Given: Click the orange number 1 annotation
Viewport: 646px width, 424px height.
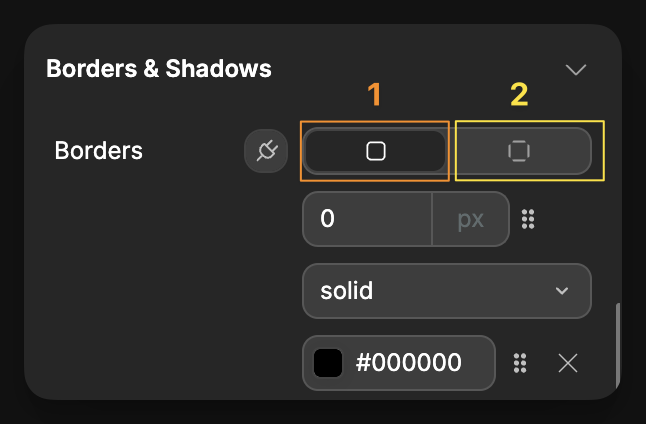Looking at the screenshot, I should tap(375, 95).
